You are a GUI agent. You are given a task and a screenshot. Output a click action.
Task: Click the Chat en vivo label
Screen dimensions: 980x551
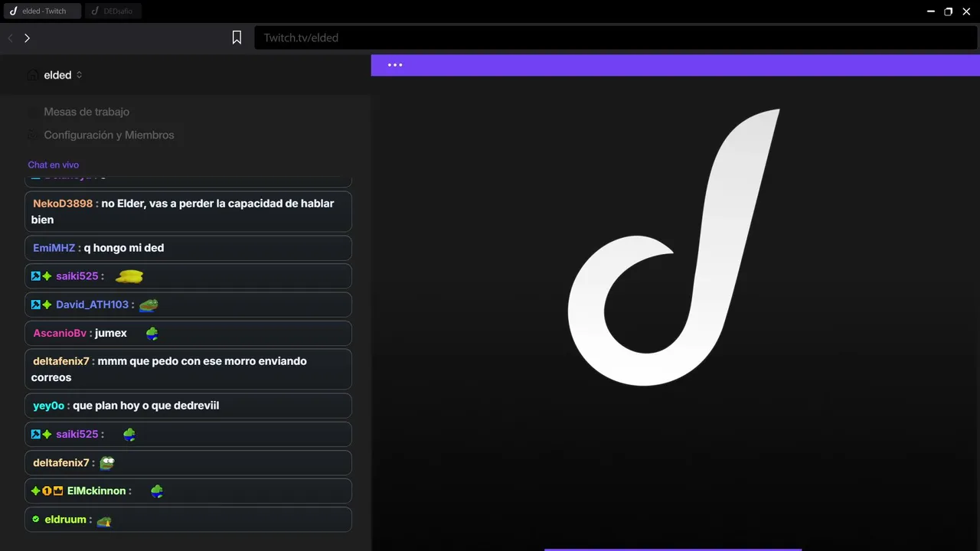(54, 165)
